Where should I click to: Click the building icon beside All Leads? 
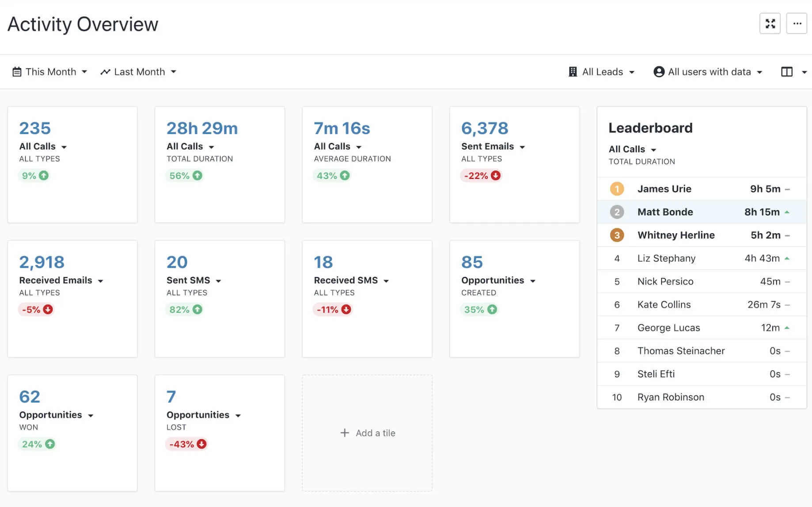coord(572,71)
